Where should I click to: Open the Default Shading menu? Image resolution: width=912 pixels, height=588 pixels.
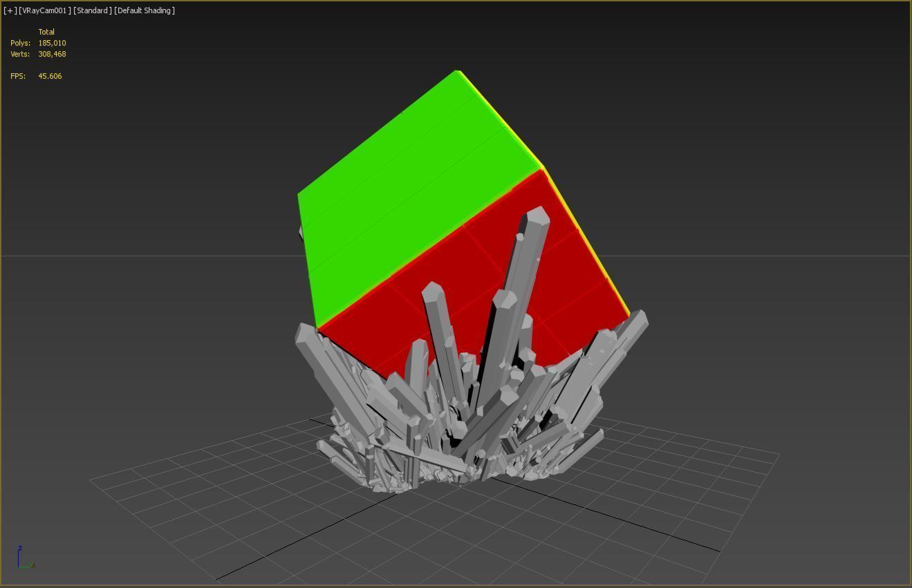145,10
